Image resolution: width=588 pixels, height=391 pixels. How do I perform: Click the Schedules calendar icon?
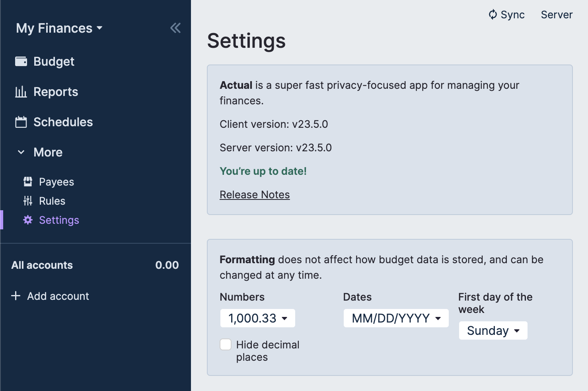tap(21, 122)
